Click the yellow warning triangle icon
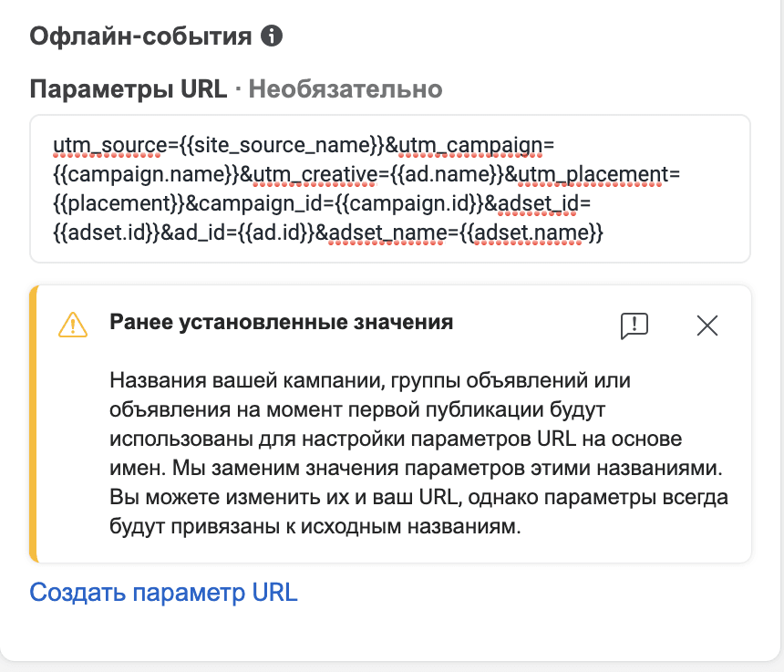Viewport: 784px width, 672px height. click(72, 325)
